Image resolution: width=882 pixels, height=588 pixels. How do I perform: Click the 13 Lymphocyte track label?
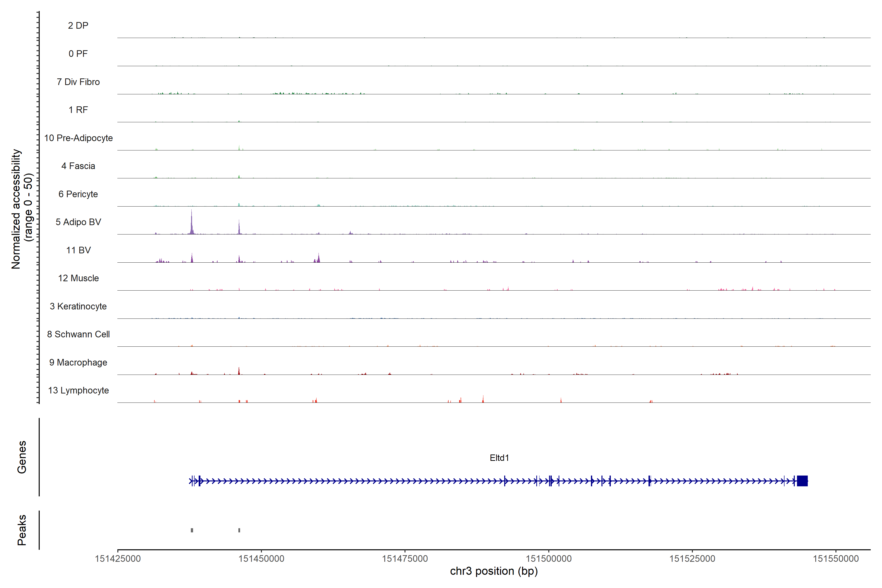click(78, 390)
